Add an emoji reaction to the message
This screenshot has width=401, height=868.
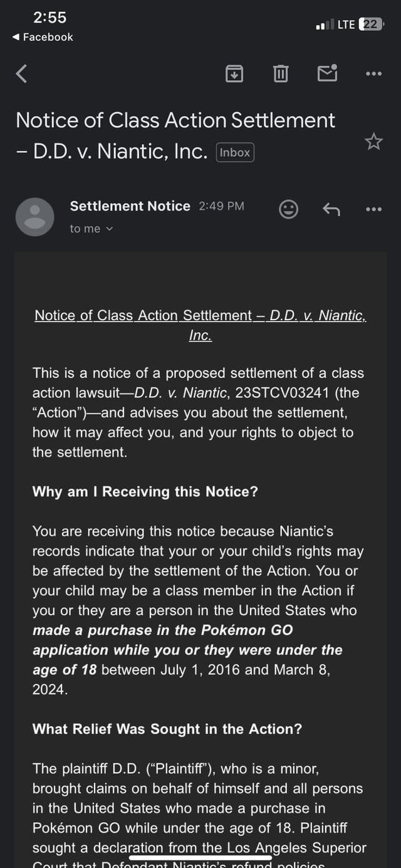pyautogui.click(x=288, y=209)
